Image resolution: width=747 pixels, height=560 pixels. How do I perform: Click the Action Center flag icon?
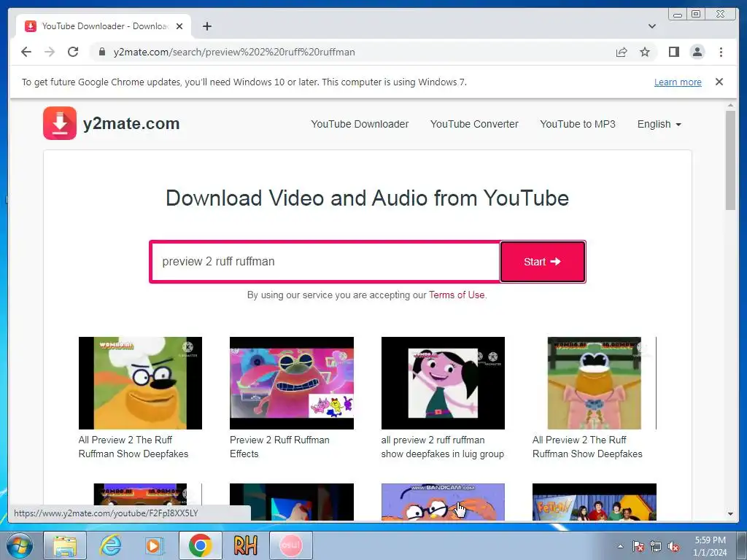[638, 546]
